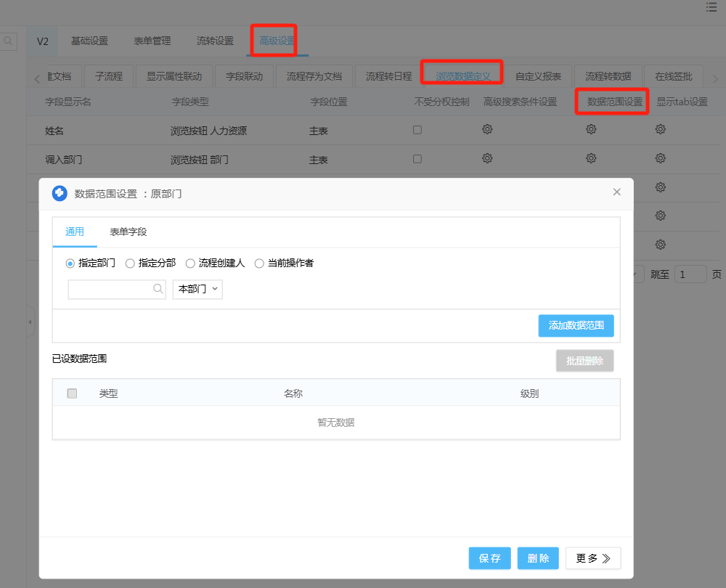Image resolution: width=726 pixels, height=588 pixels.
Task: Select the 指定分部 radio option
Action: [131, 264]
